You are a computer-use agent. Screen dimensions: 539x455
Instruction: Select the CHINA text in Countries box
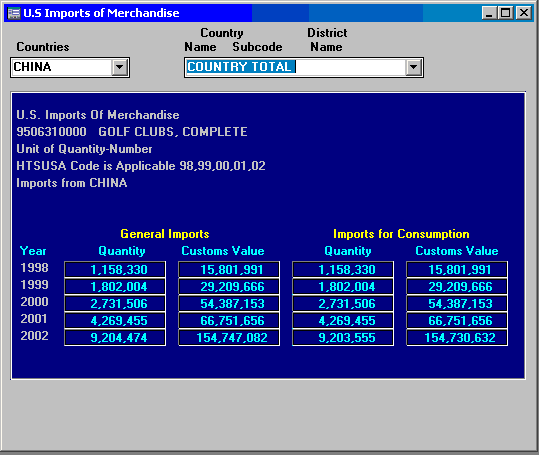pyautogui.click(x=32, y=67)
